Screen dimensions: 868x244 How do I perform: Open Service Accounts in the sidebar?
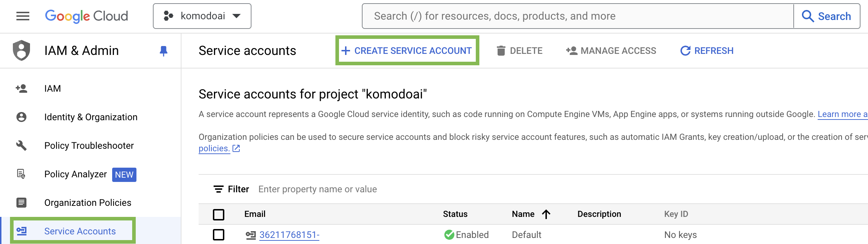point(80,231)
